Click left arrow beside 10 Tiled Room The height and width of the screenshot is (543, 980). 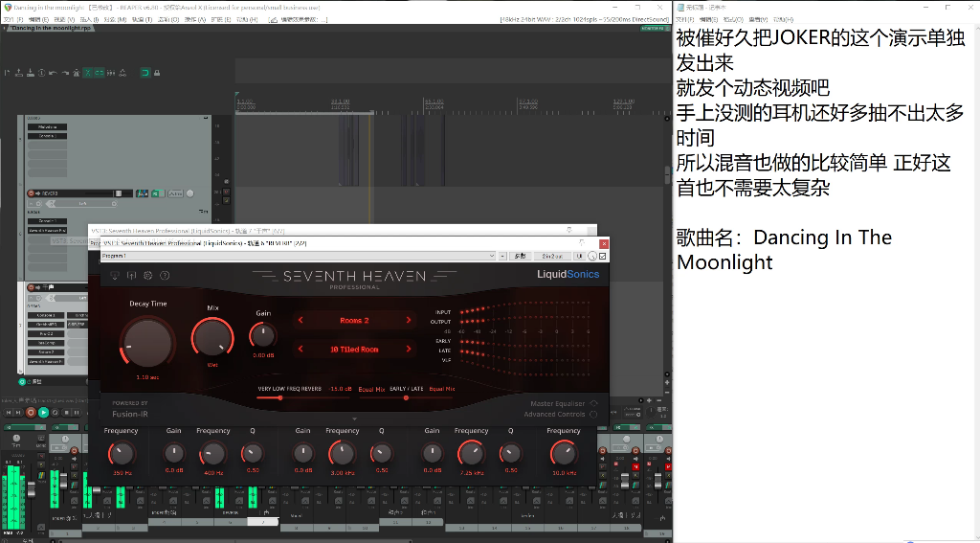click(301, 349)
